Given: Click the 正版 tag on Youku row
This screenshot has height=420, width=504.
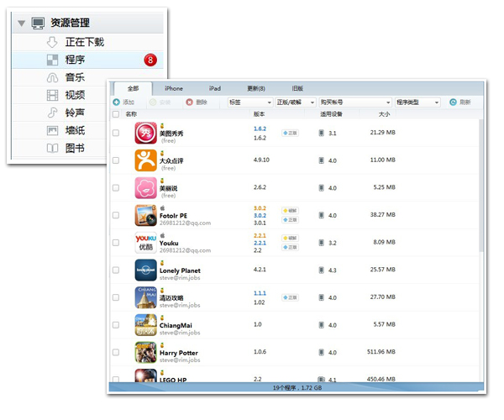Looking at the screenshot, I should [x=291, y=247].
